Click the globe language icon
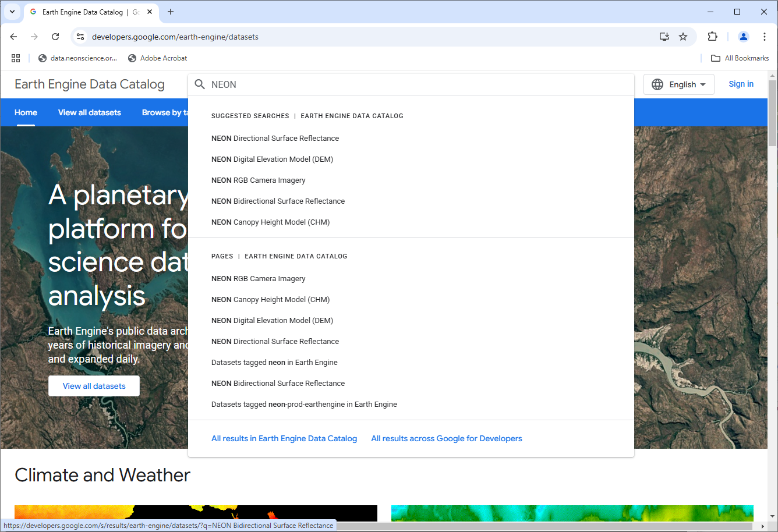Image resolution: width=778 pixels, height=532 pixels. tap(657, 84)
